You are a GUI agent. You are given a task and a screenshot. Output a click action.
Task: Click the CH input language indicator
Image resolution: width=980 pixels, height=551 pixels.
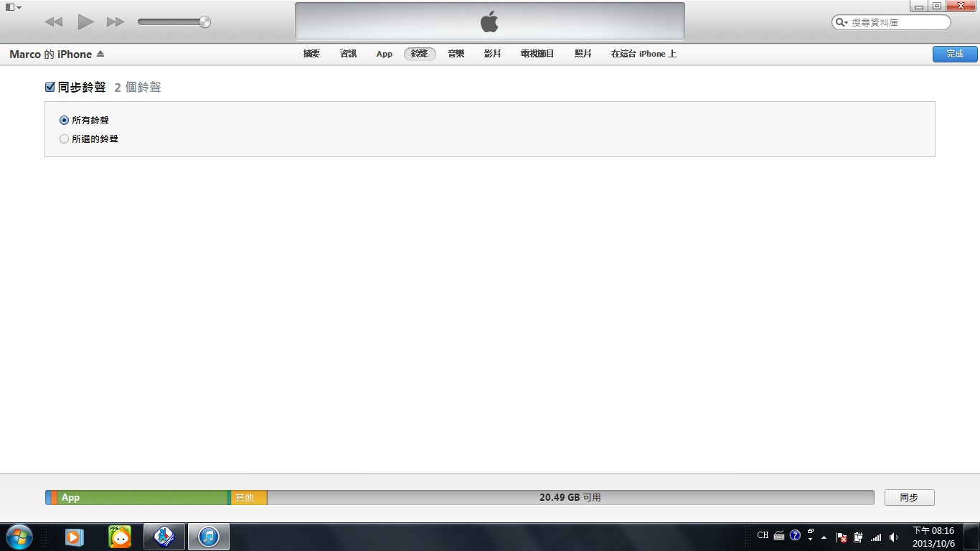[x=763, y=536]
